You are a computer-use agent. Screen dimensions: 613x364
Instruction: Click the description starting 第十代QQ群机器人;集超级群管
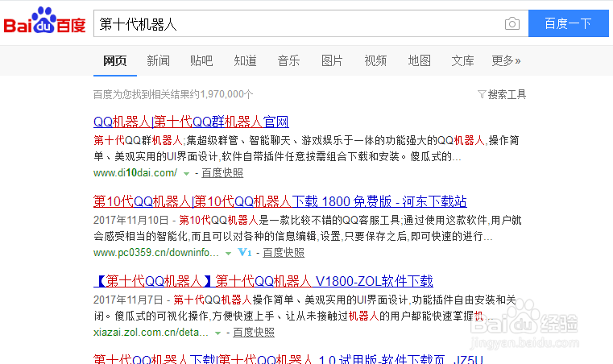pos(306,148)
